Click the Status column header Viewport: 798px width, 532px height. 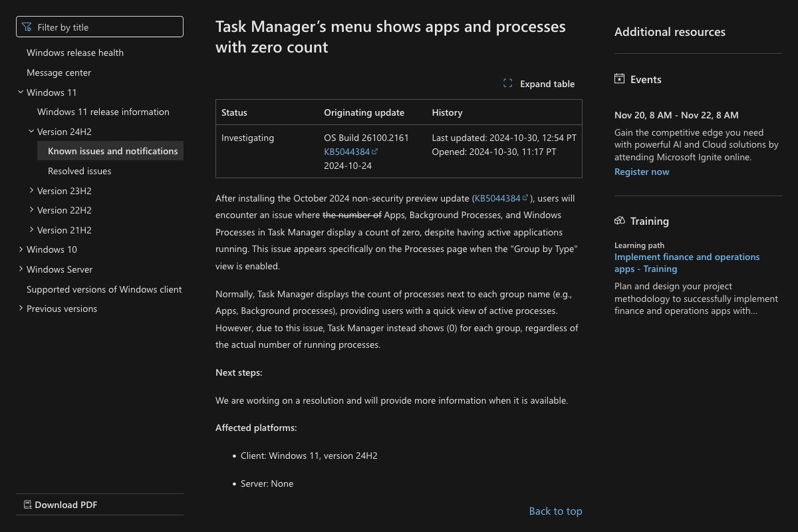pos(234,112)
